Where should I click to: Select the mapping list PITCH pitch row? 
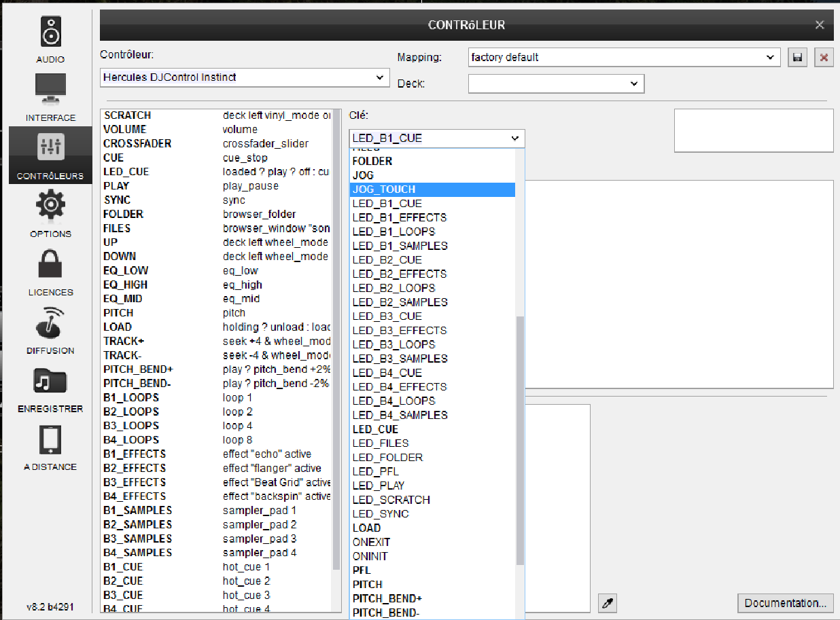point(216,313)
